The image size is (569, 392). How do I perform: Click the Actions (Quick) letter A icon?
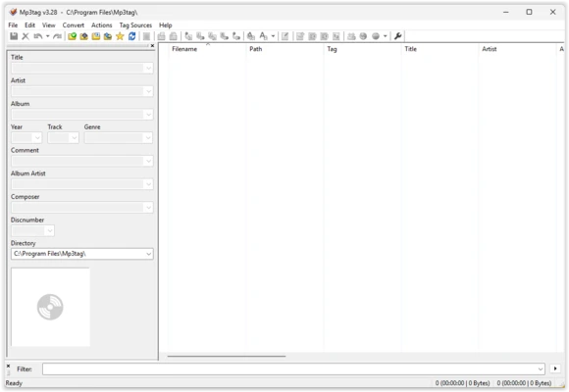tap(264, 36)
